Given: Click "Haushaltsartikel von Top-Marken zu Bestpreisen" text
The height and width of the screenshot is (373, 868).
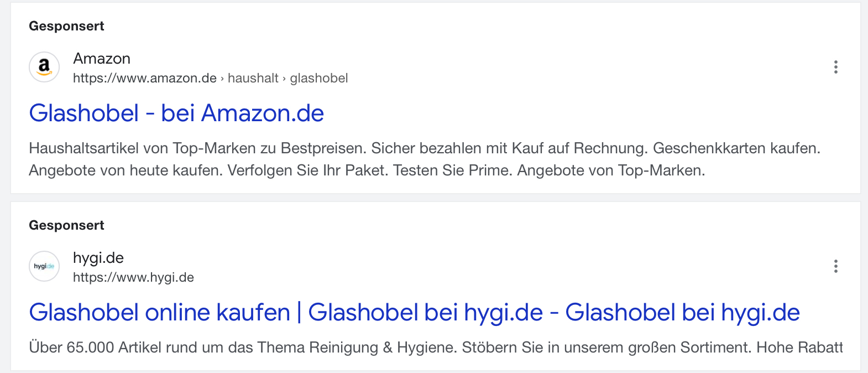Looking at the screenshot, I should point(198,148).
